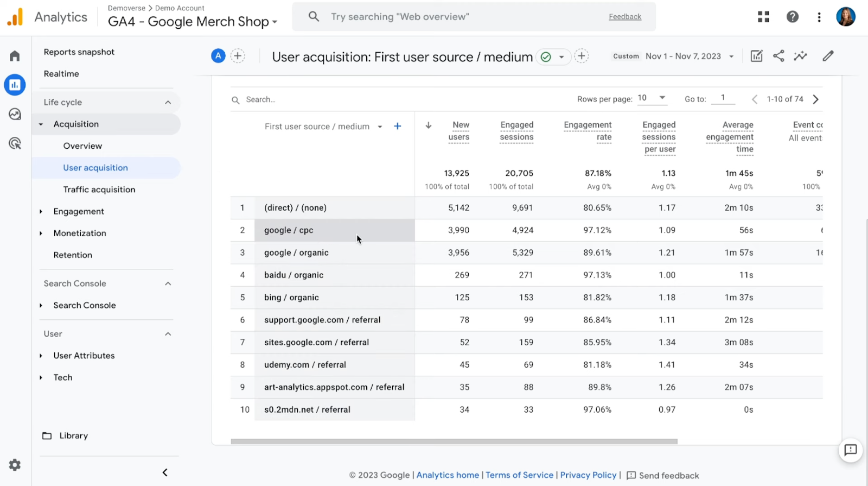Select s0.2mdn.net / referral row
Viewport: 868px width, 486px height.
pos(526,410)
